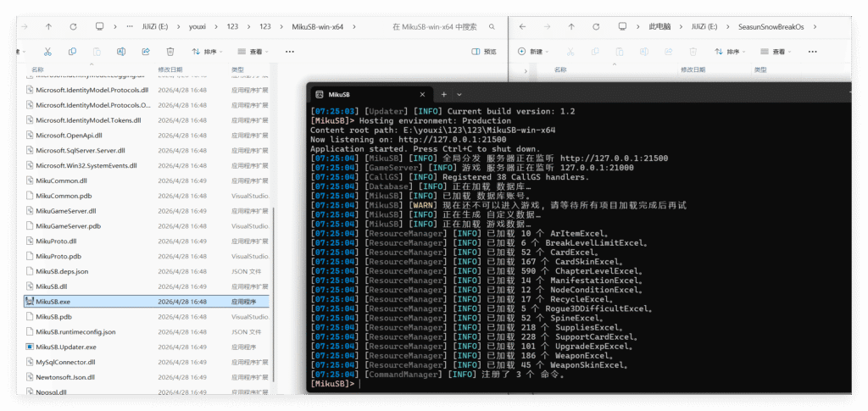Click JiJiZi (E:) in SeasunSnowBreakOs address bar
The width and height of the screenshot is (868, 411).
[x=704, y=26]
